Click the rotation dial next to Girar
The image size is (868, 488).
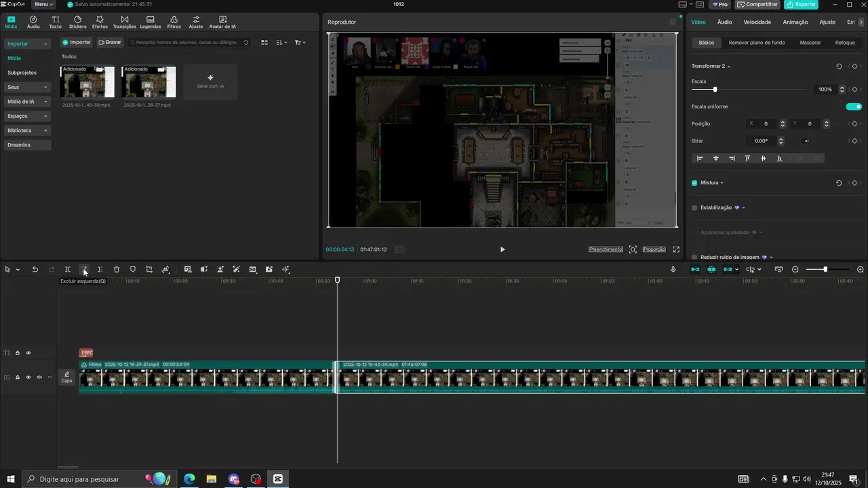point(805,141)
